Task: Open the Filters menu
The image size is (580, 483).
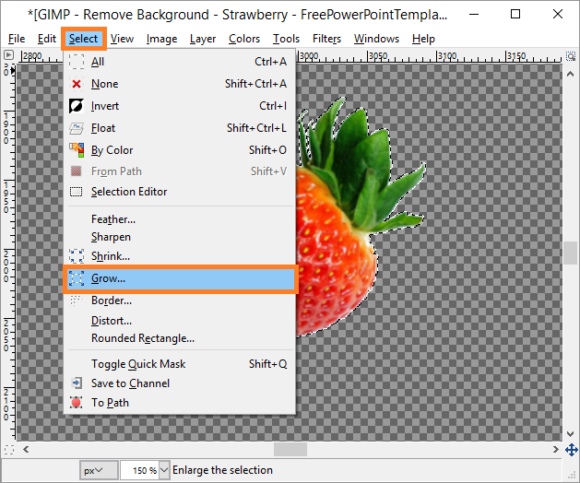Action: [x=327, y=39]
